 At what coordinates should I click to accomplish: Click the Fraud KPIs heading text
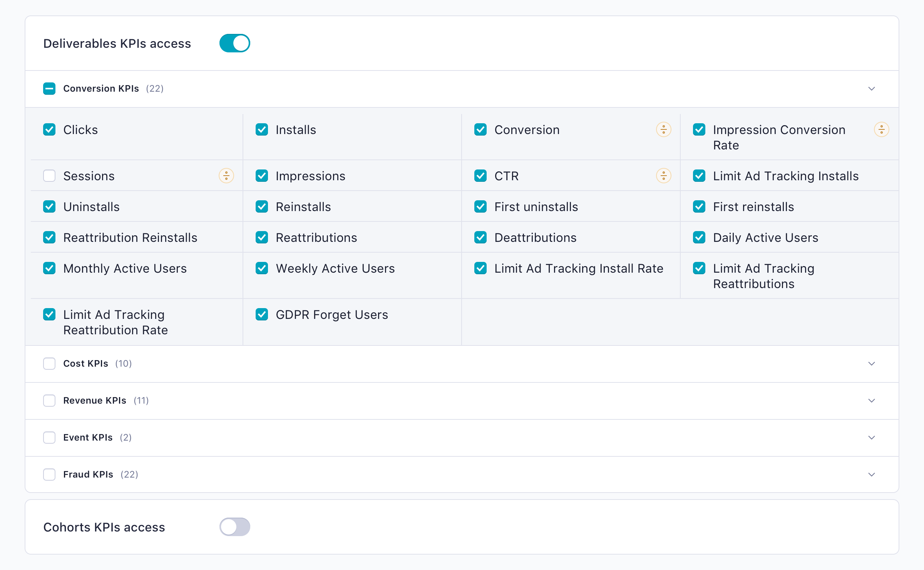88,474
